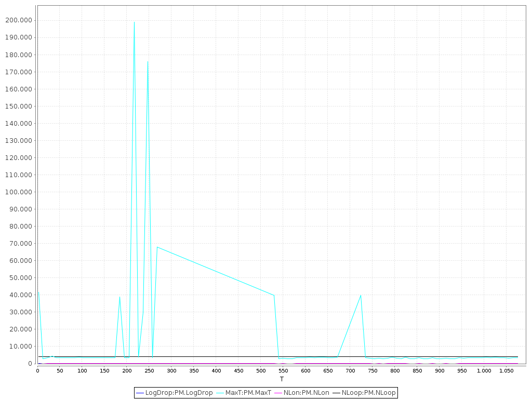Click the highest cyan MaxT peak near 199.000
The width and height of the screenshot is (532, 399).
coord(135,22)
